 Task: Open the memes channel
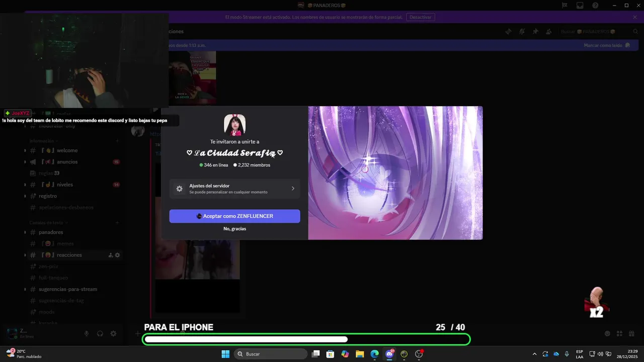pyautogui.click(x=73, y=243)
